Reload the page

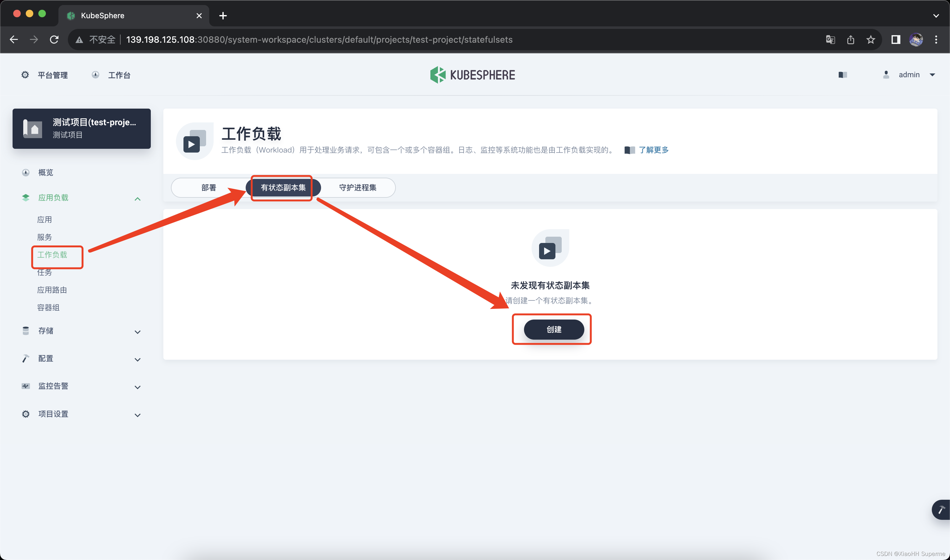point(54,40)
